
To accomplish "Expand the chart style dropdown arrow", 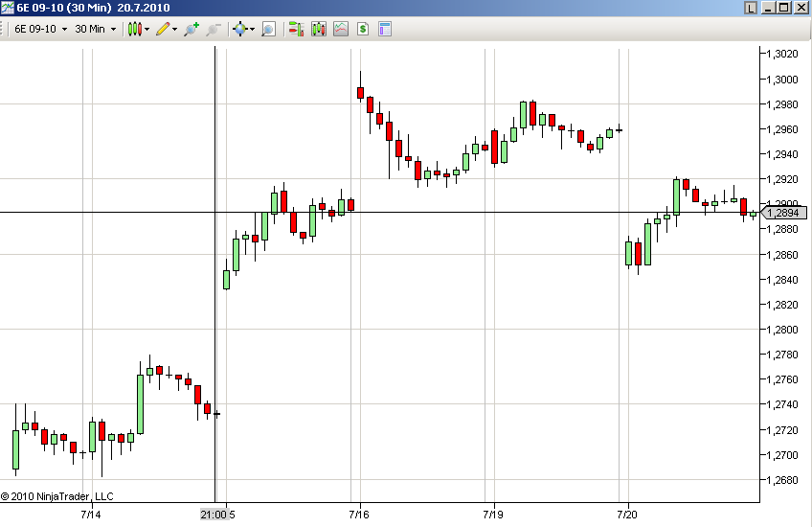I will 147,29.
